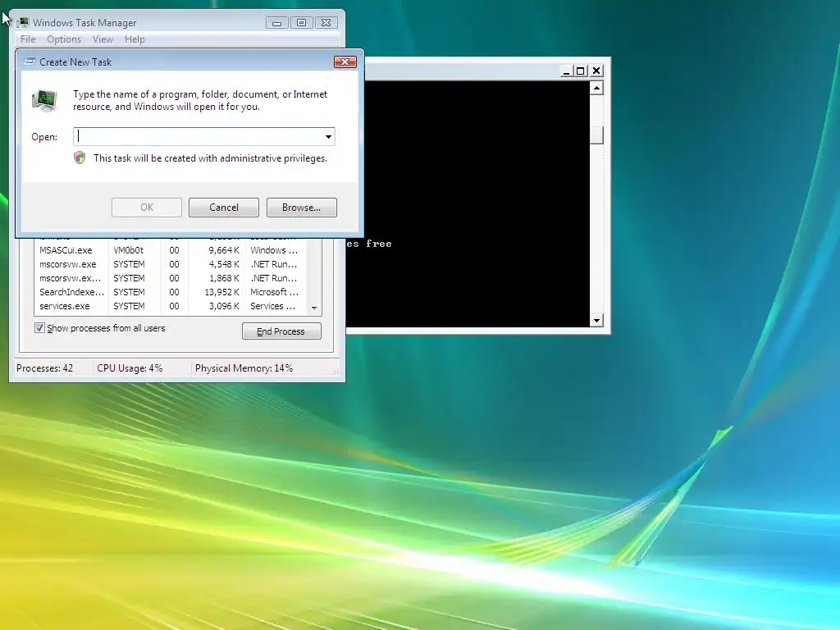Minimize the console window
The width and height of the screenshot is (840, 630).
coord(566,71)
